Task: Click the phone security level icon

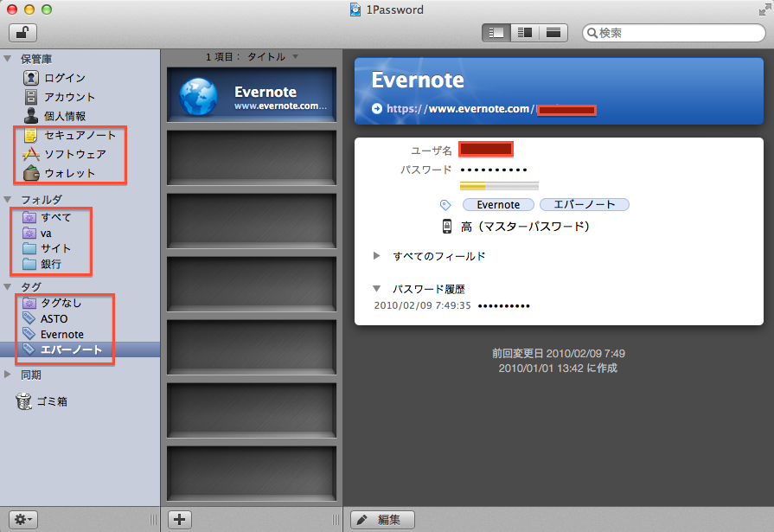Action: (447, 227)
